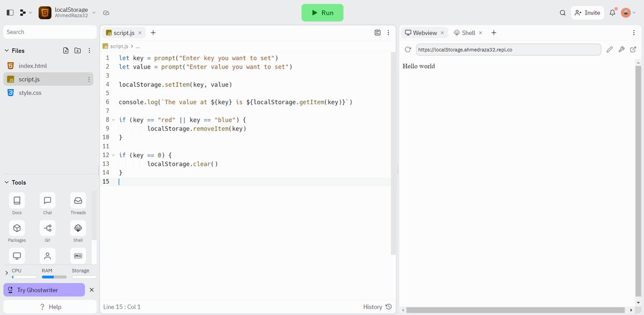The width and height of the screenshot is (644, 315).
Task: Click the Invite button
Action: [x=587, y=12]
